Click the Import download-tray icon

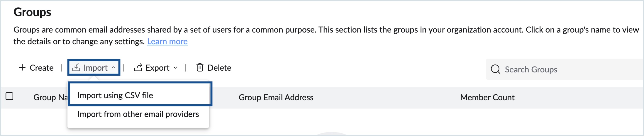coord(76,68)
